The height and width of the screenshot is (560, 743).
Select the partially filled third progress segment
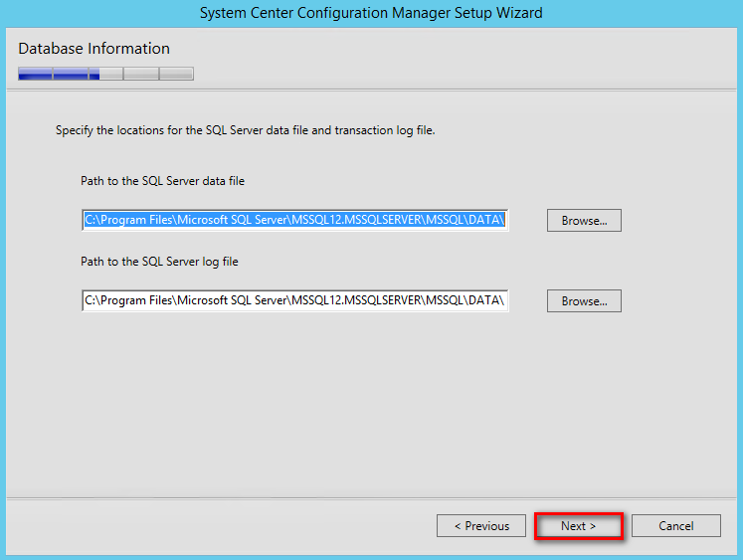pyautogui.click(x=106, y=74)
